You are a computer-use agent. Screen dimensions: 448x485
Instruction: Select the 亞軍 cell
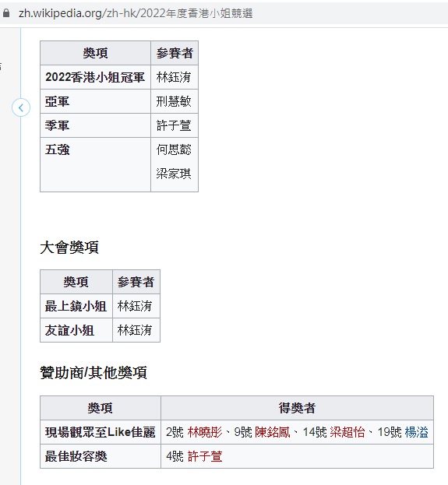(95, 101)
